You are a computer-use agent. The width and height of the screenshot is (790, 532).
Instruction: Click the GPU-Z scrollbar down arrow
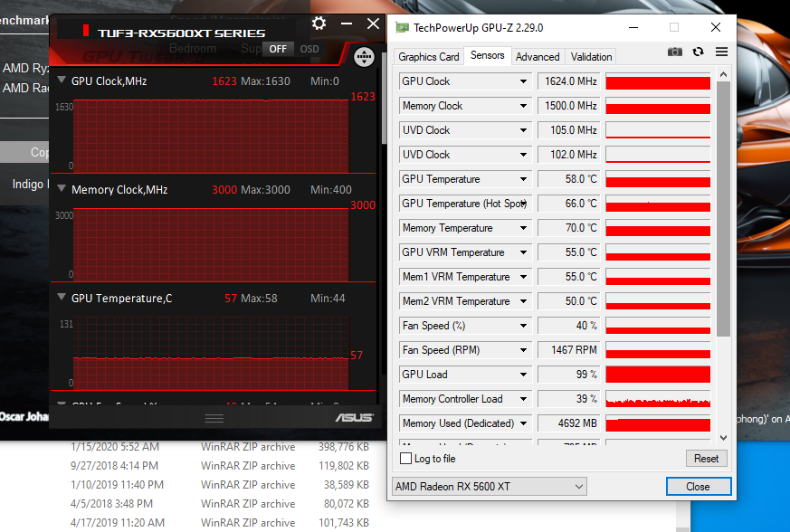point(724,438)
